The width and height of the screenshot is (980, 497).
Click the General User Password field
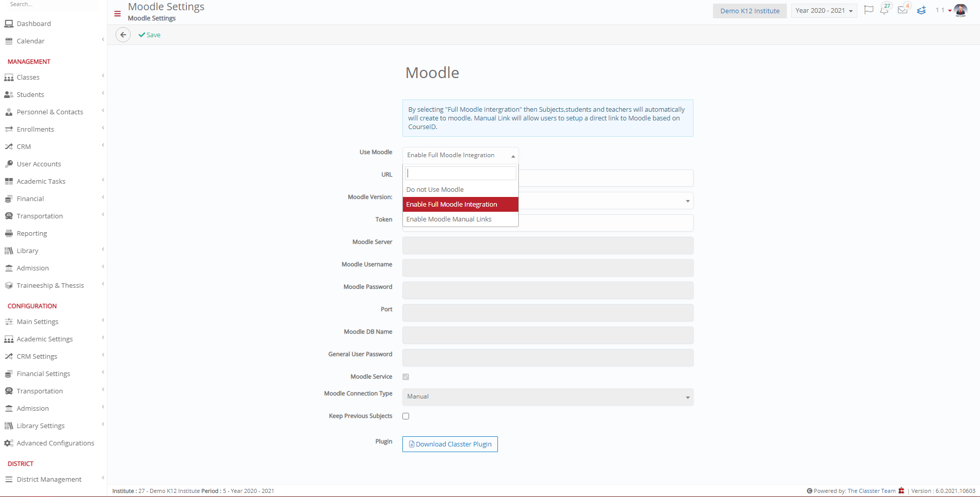coord(548,358)
